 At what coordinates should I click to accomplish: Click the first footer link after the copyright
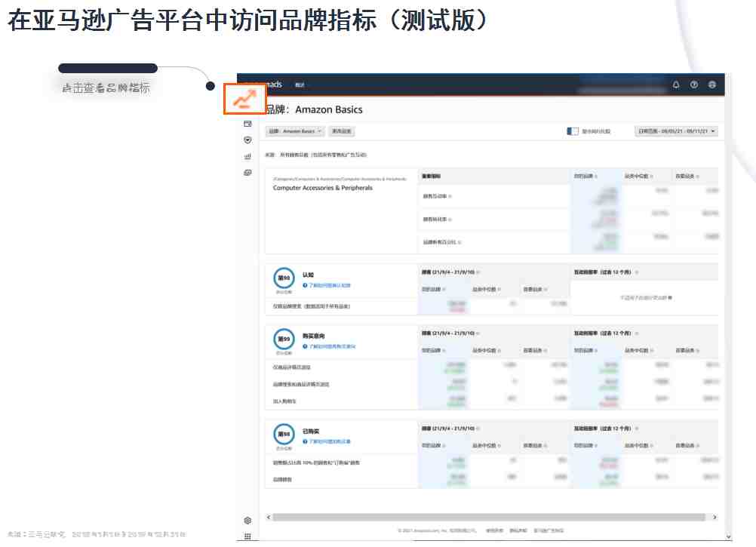click(x=494, y=530)
